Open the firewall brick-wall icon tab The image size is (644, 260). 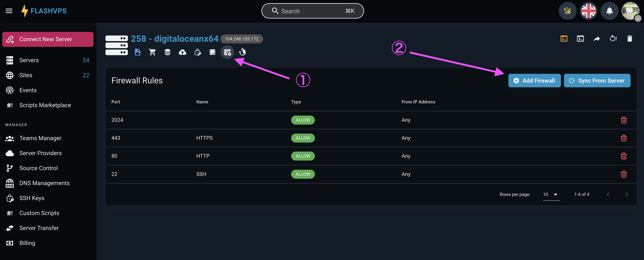tap(227, 52)
